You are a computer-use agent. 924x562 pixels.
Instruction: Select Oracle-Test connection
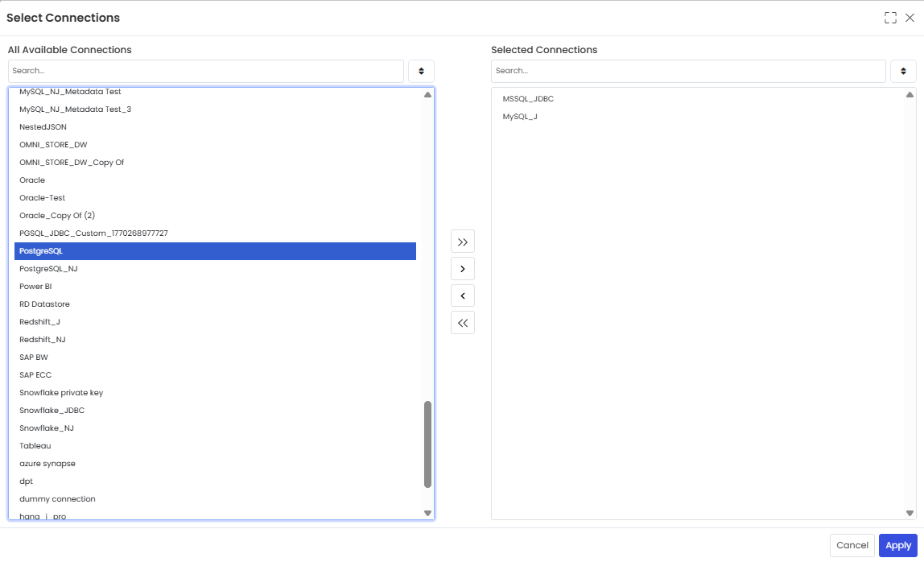pos(215,198)
